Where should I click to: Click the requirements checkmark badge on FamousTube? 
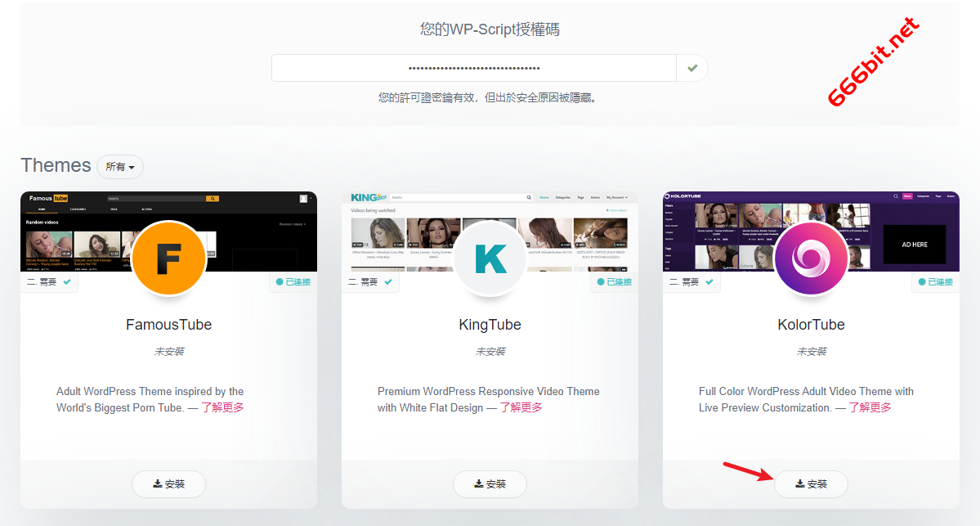click(x=49, y=282)
